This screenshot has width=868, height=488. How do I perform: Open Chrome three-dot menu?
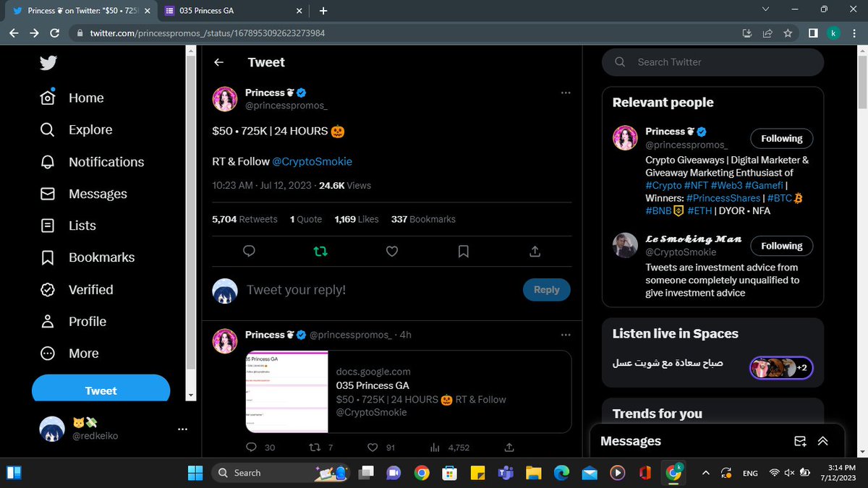click(x=855, y=33)
